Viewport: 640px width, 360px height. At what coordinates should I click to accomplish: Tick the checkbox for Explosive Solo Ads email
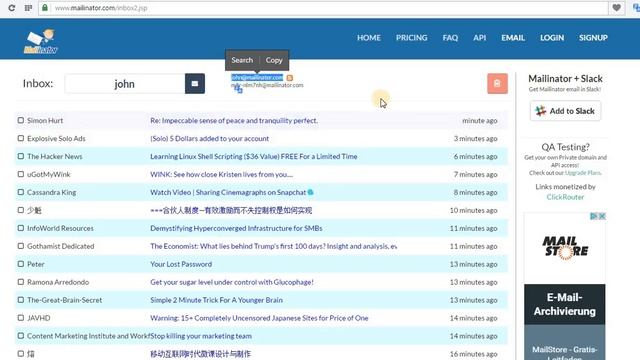click(21, 138)
